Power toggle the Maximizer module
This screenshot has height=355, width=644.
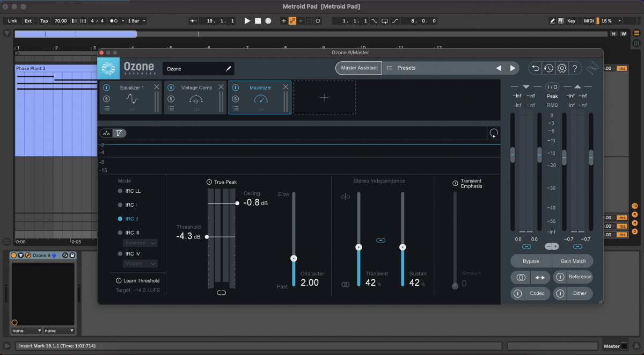click(235, 88)
